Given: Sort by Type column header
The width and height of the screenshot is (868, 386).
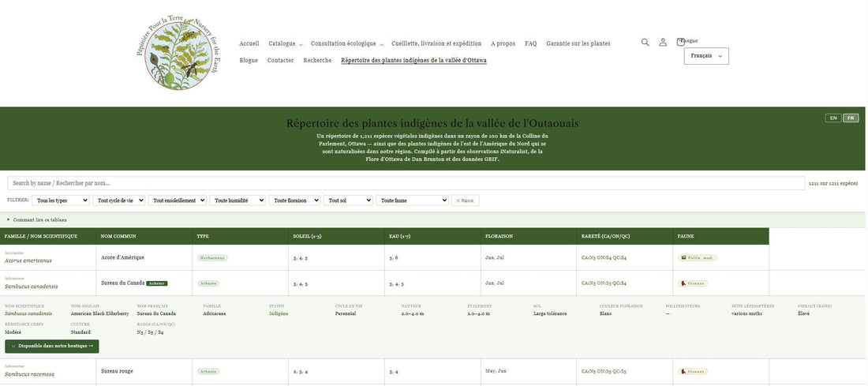Looking at the screenshot, I should point(241,236).
